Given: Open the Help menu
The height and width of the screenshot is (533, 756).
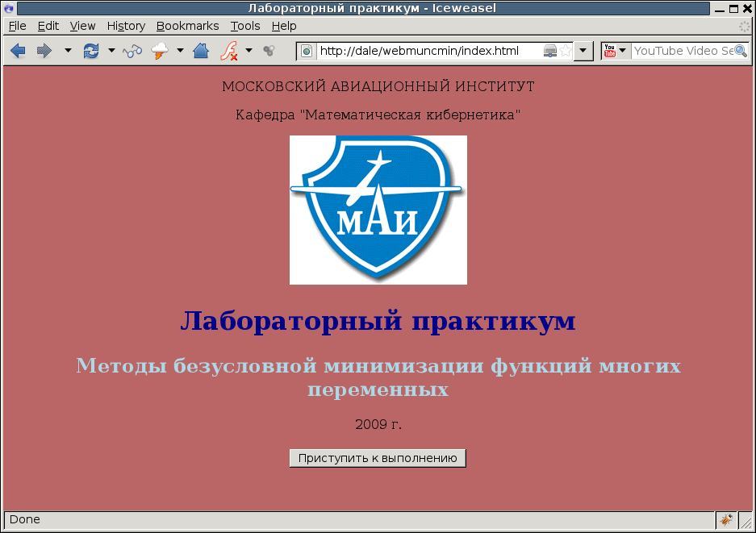Looking at the screenshot, I should (283, 26).
